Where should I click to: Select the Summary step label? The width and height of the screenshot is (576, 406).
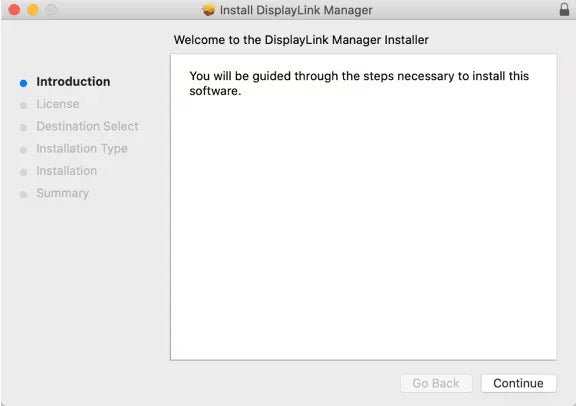62,193
